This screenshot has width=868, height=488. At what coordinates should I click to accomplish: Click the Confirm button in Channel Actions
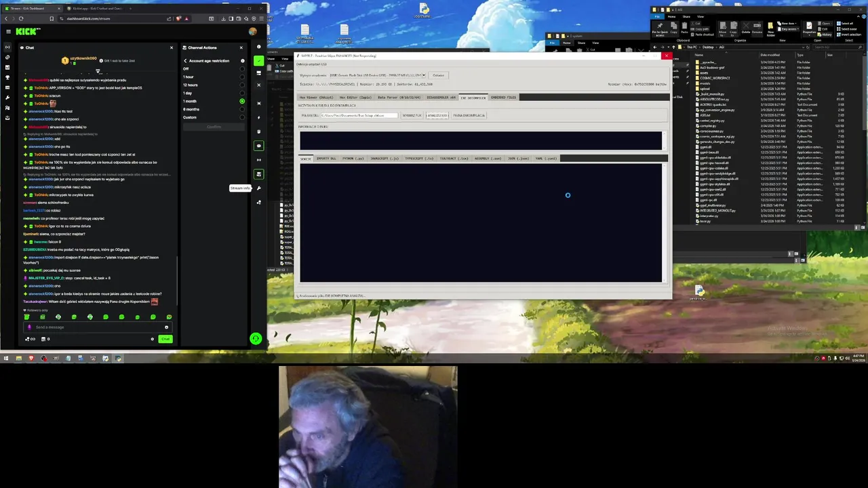coord(214,127)
